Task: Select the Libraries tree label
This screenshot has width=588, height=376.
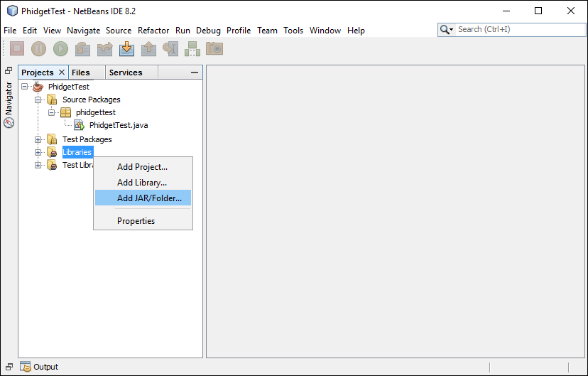Action: click(77, 152)
